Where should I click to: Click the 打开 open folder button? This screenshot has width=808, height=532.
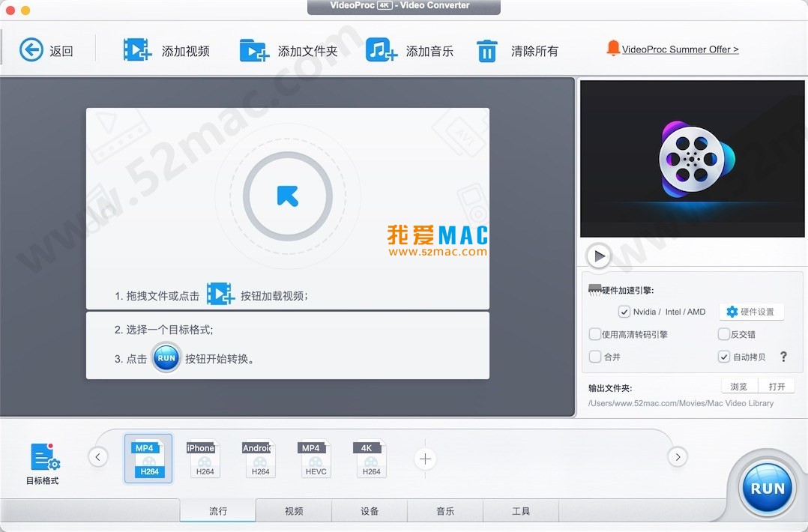tap(777, 386)
